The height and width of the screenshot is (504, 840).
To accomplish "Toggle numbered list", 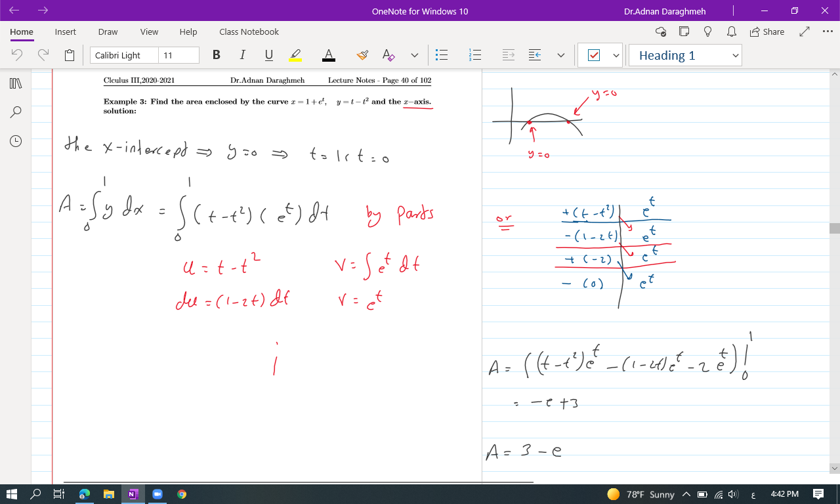I will tap(476, 55).
